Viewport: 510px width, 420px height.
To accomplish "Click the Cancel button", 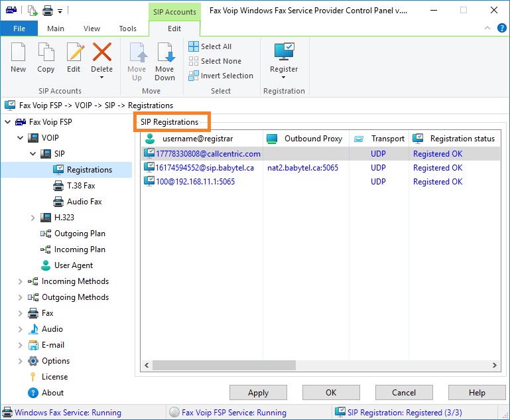I will point(404,393).
